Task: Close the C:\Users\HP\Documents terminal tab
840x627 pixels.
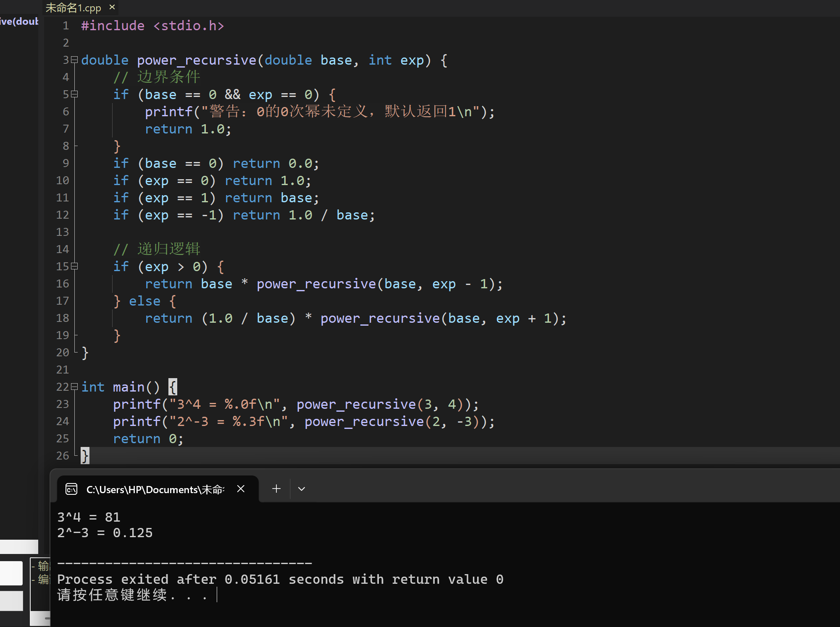Action: [241, 489]
